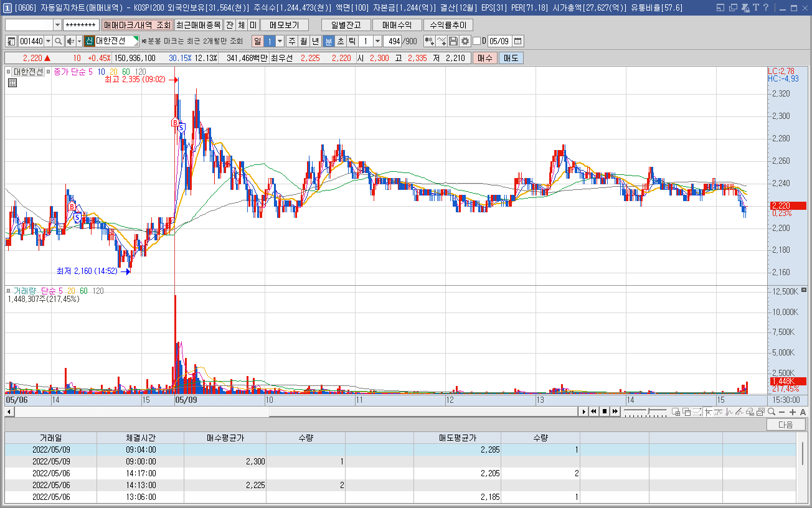Select the 미 tab
The image size is (812, 508).
pyautogui.click(x=253, y=25)
